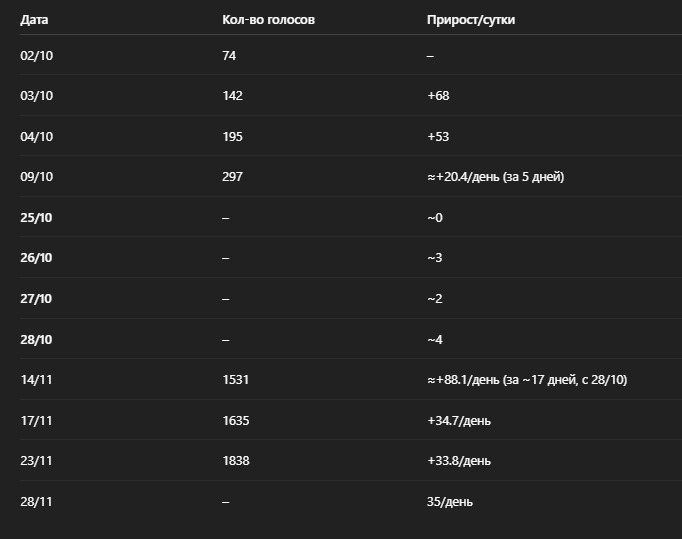Select the "Кол-во голосов" column header
The width and height of the screenshot is (682, 539).
pos(268,20)
